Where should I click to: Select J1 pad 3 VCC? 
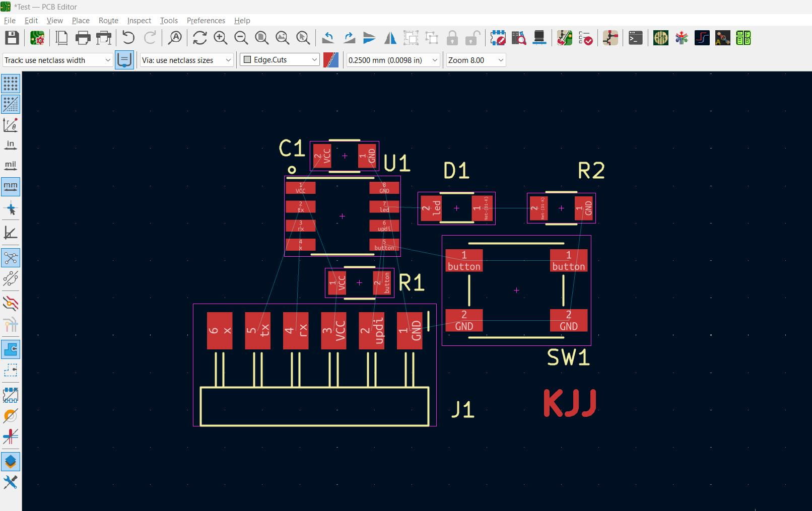(x=333, y=331)
